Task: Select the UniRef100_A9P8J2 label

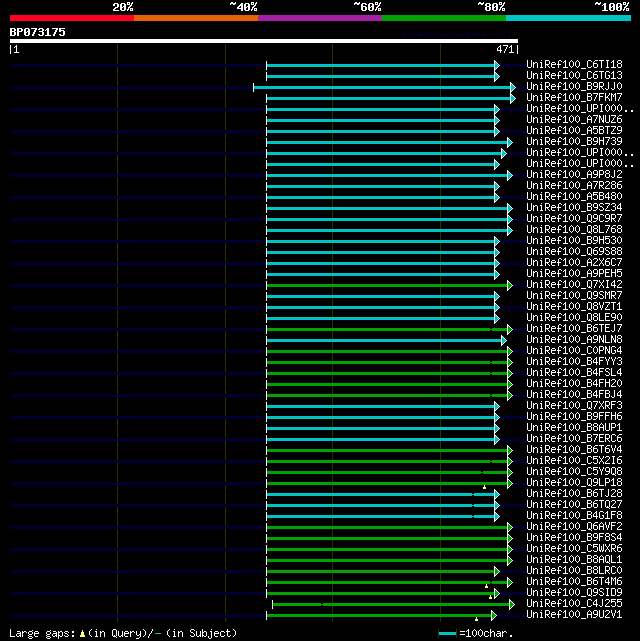Action: 574,175
